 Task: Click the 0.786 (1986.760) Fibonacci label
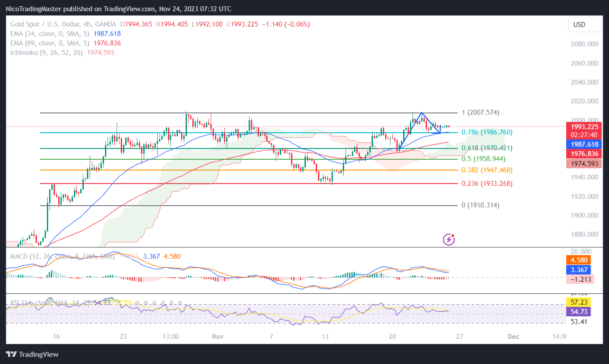pos(487,132)
